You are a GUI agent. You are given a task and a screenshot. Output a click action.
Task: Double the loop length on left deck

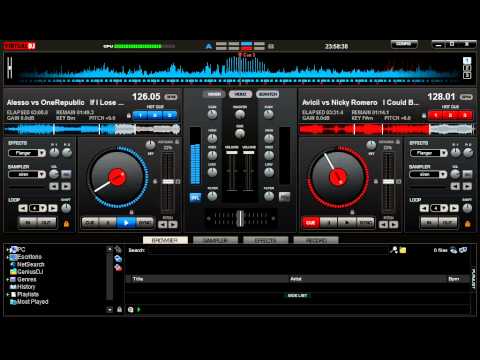53,208
